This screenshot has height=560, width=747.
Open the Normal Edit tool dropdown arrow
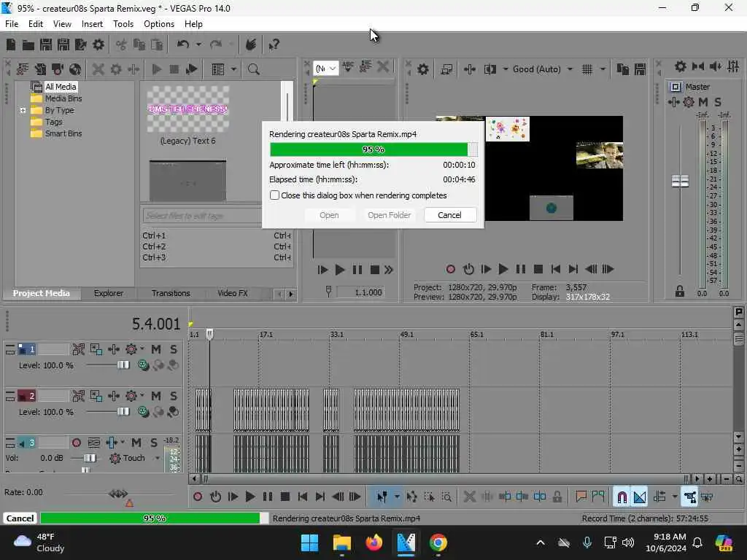pyautogui.click(x=396, y=497)
